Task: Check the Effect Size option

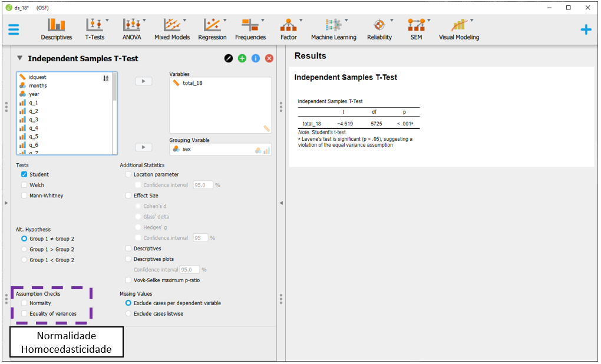Action: pos(128,196)
